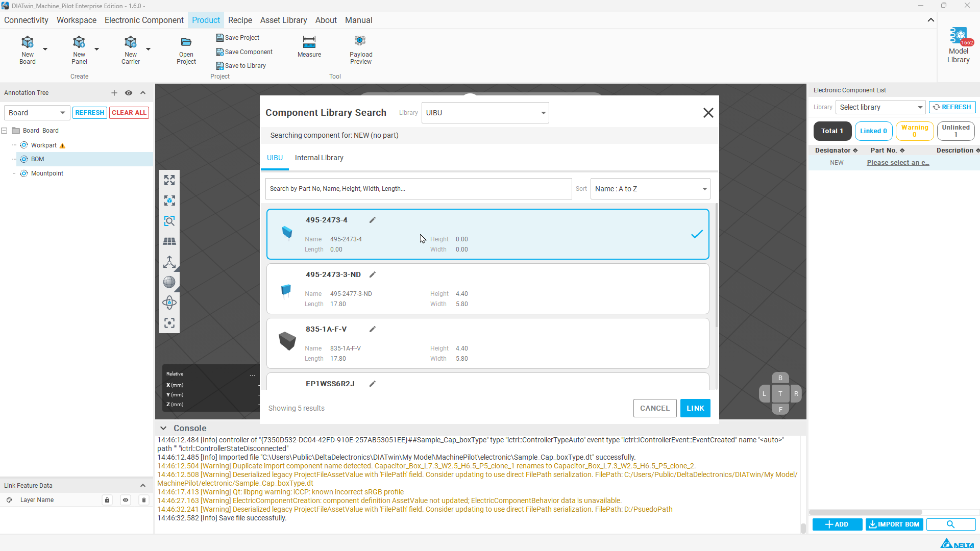The image size is (980, 551).
Task: Collapse the Link Feature Data panel
Action: click(x=143, y=486)
